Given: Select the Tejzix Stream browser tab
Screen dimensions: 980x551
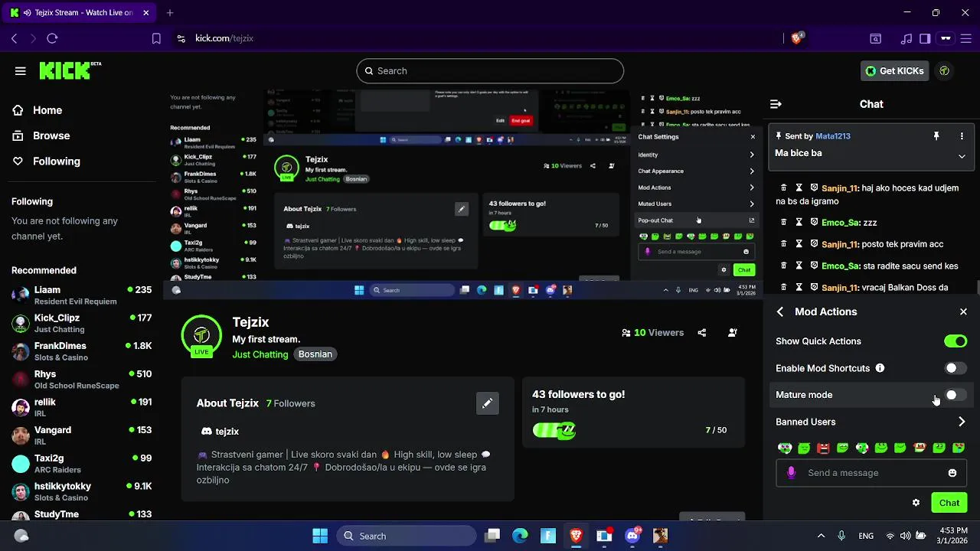Looking at the screenshot, I should [x=80, y=13].
